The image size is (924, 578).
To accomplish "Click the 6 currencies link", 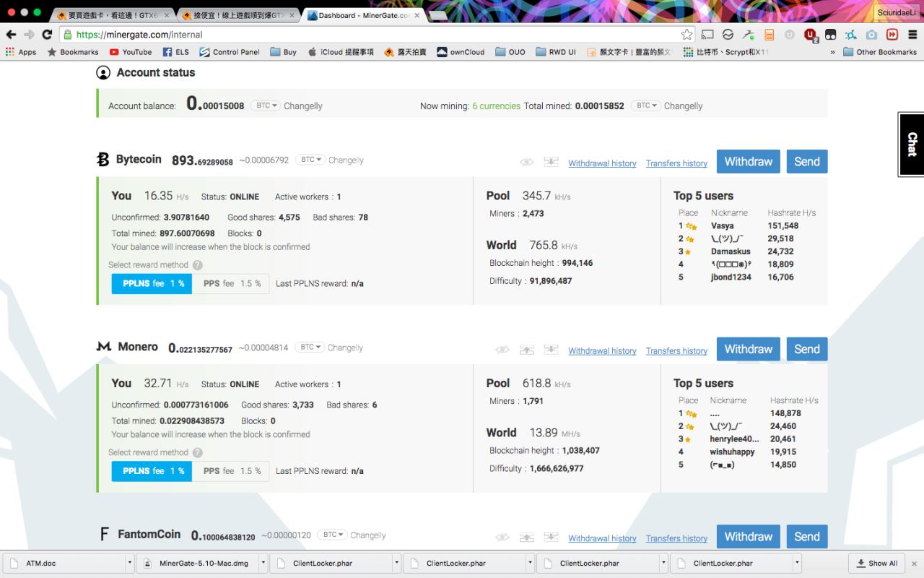I will (496, 105).
